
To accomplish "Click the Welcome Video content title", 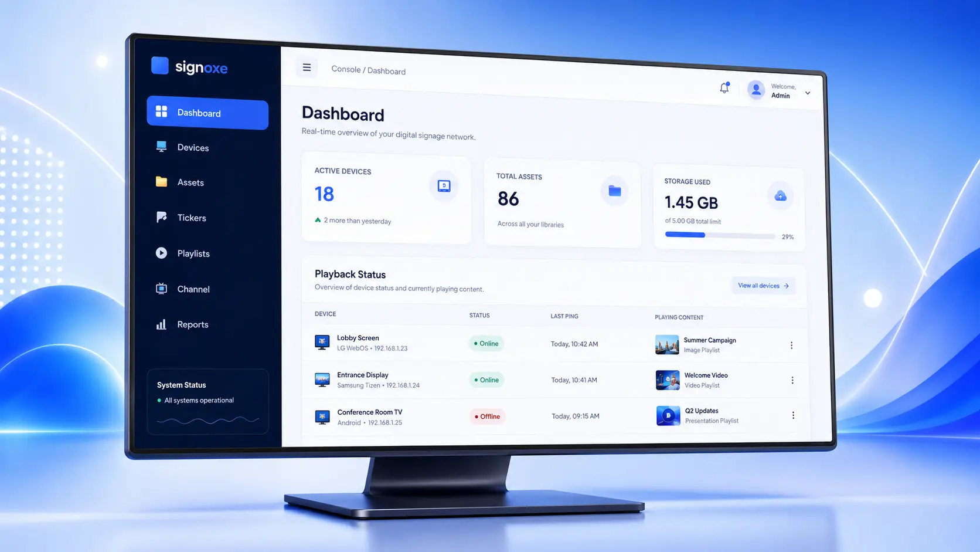I will (706, 375).
